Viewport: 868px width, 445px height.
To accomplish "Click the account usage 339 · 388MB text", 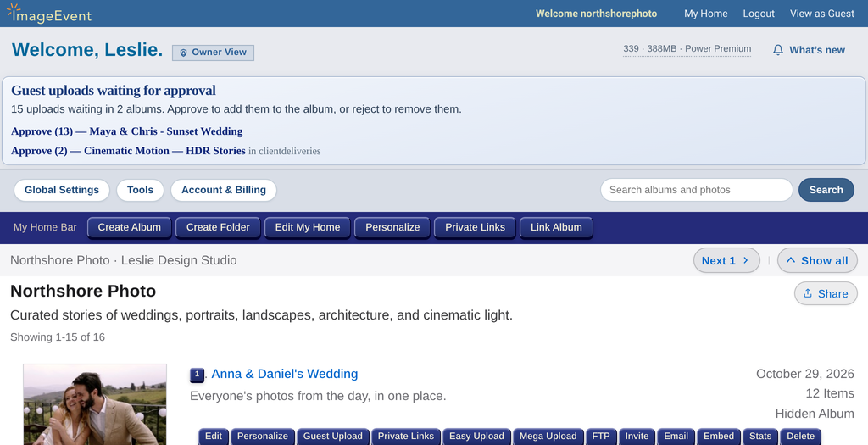I will (x=687, y=48).
